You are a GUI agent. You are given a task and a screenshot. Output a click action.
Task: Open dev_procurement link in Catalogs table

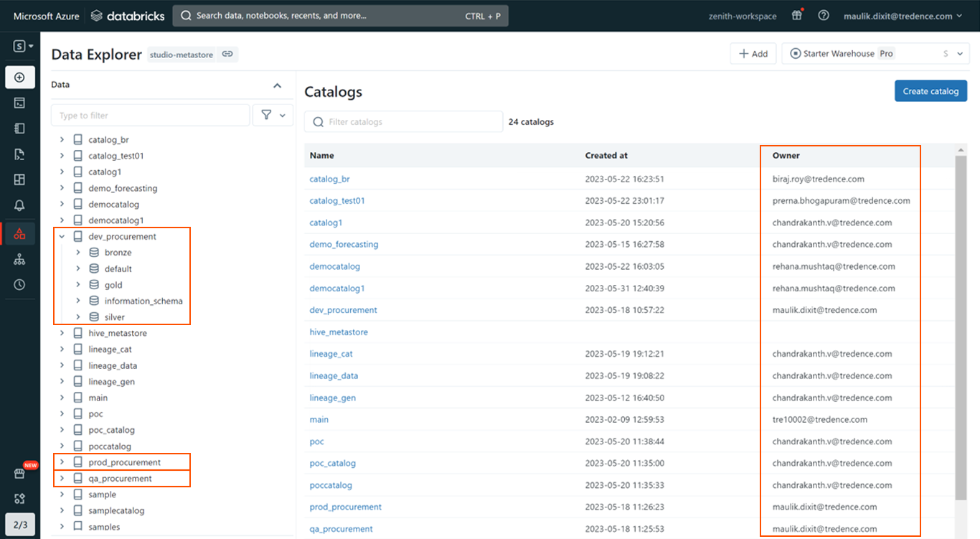click(343, 310)
